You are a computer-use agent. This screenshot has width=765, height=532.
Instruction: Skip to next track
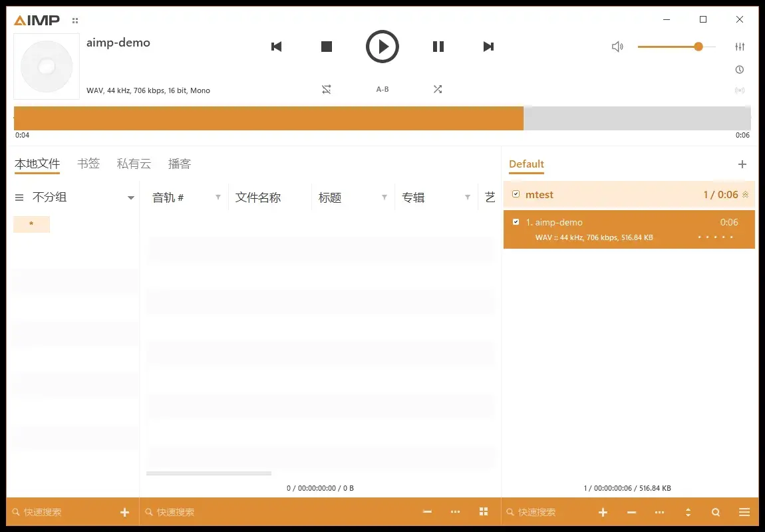coord(488,47)
